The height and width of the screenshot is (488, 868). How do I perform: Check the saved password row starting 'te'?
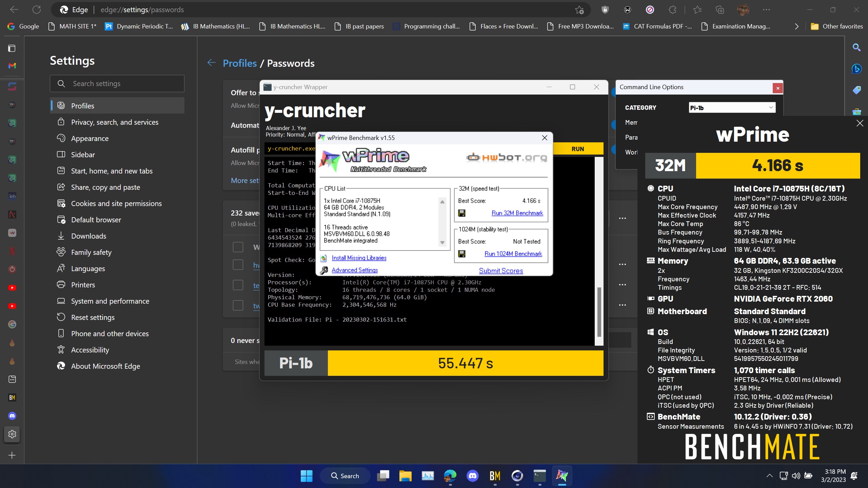(238, 285)
